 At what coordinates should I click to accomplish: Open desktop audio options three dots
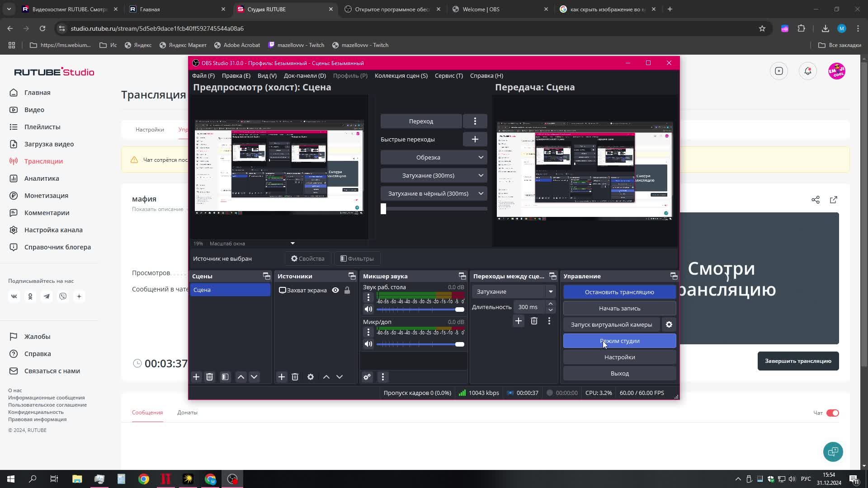point(368,297)
